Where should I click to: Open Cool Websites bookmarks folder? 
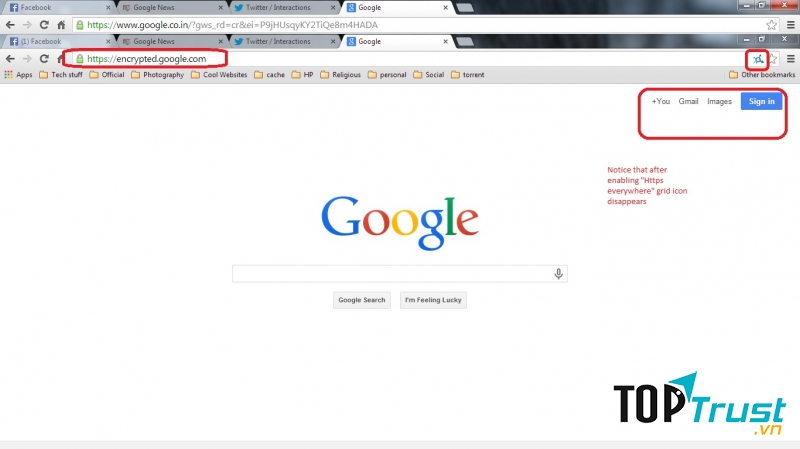coord(219,74)
